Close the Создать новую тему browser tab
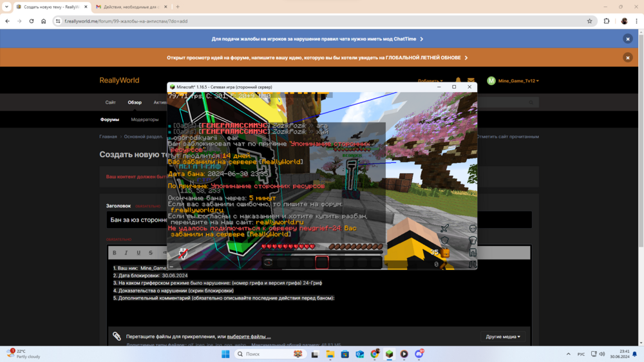The height and width of the screenshot is (362, 644). (86, 6)
